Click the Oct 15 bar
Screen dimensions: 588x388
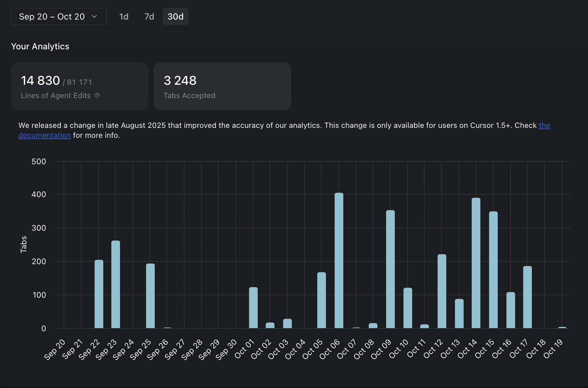493,270
